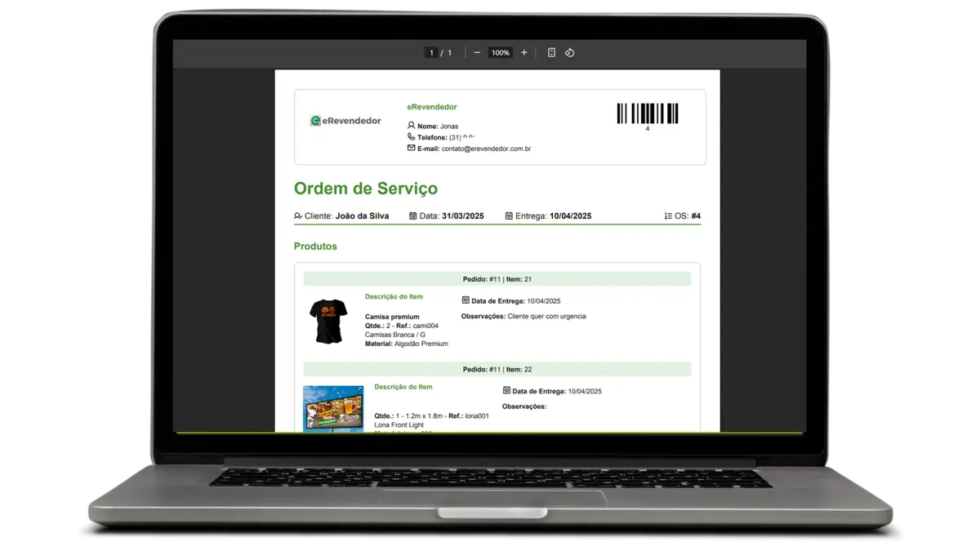Image resolution: width=980 pixels, height=551 pixels.
Task: Click Descrição do Item label for Item 21
Action: pyautogui.click(x=394, y=297)
